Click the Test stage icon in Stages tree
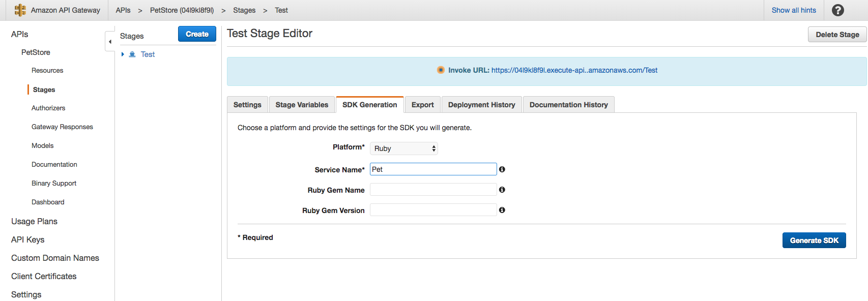The height and width of the screenshot is (301, 868). click(132, 54)
